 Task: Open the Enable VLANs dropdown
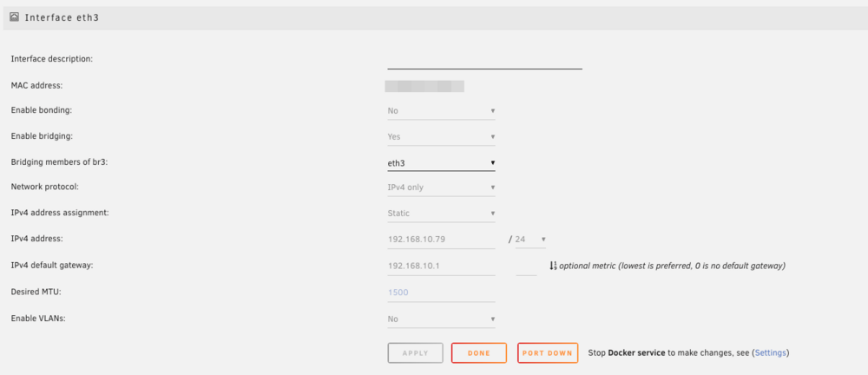pos(441,319)
